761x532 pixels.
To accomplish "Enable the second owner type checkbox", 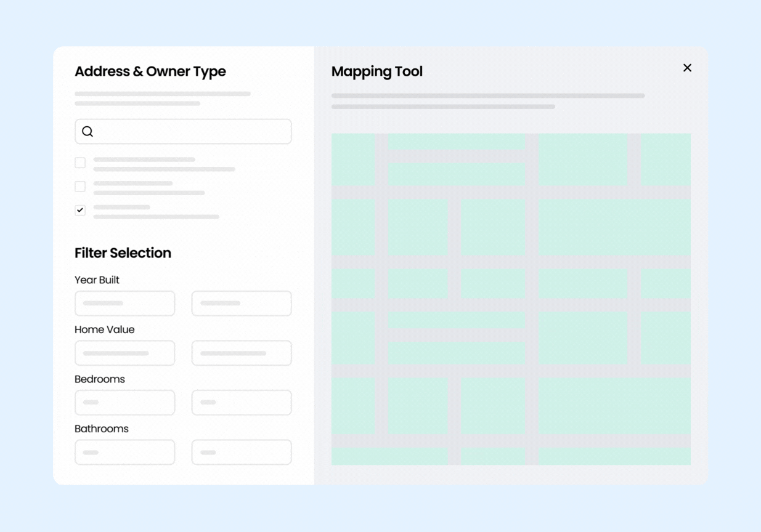I will click(x=80, y=186).
